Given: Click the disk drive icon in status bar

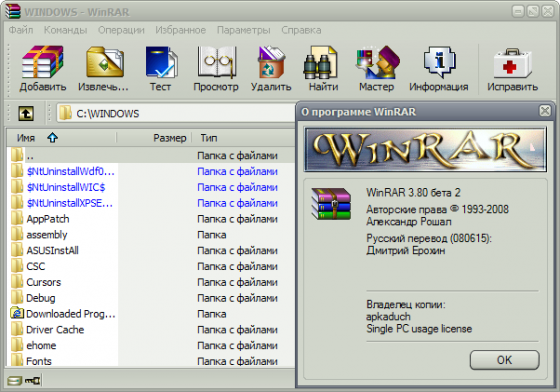Looking at the screenshot, I should click(14, 381).
